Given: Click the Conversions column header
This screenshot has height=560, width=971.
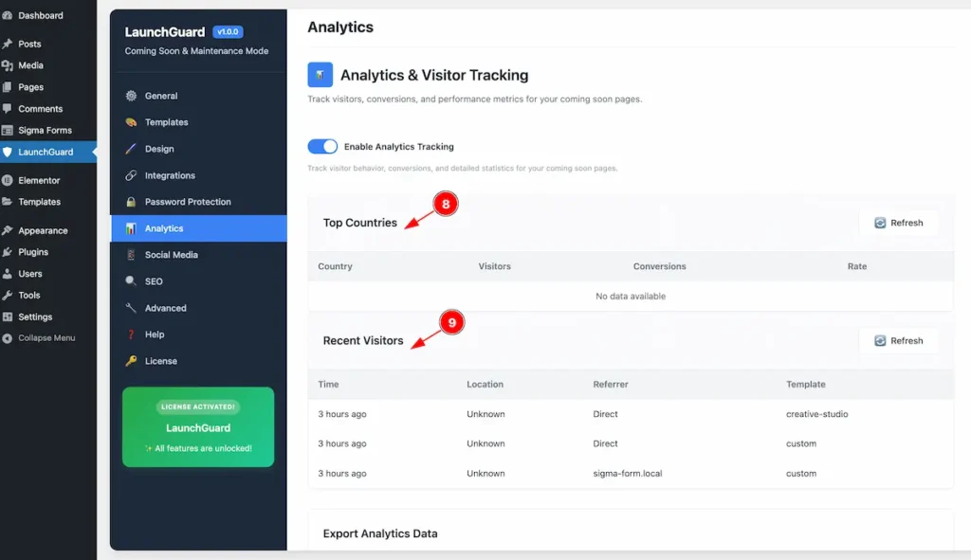Looking at the screenshot, I should click(660, 266).
